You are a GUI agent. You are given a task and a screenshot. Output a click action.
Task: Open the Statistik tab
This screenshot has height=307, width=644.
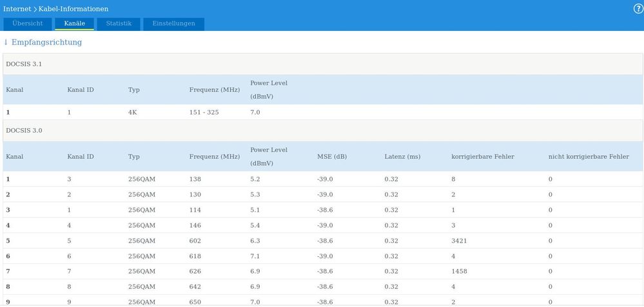(119, 24)
